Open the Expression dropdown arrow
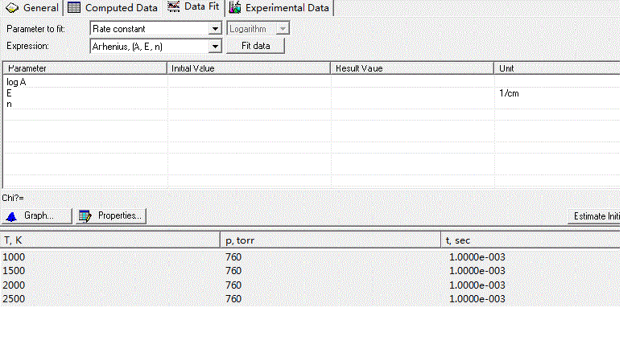644x361 pixels. tap(215, 47)
